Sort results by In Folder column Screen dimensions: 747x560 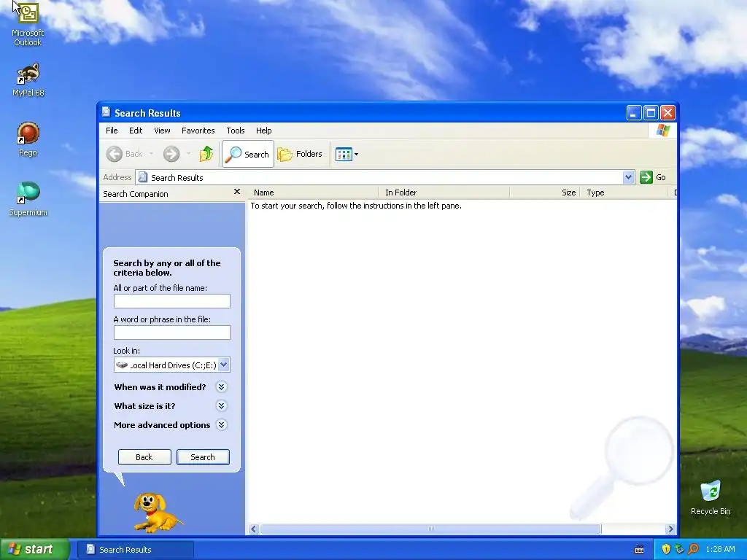click(x=444, y=192)
